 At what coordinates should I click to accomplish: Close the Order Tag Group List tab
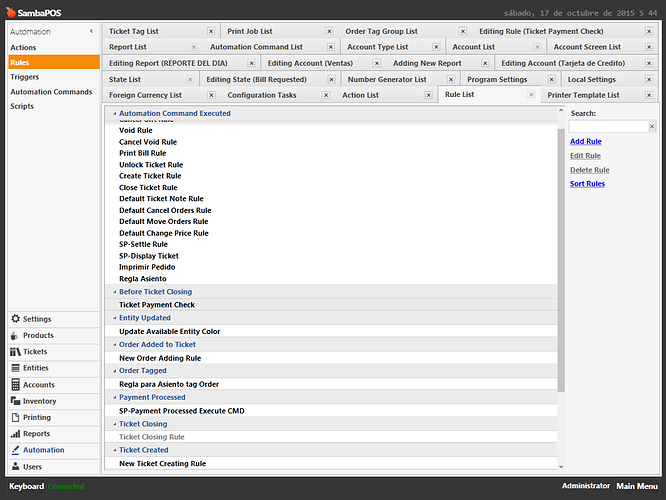(463, 31)
